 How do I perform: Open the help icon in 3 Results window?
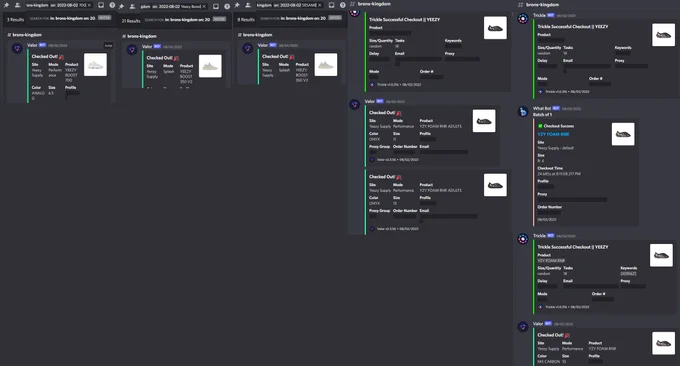pyautogui.click(x=112, y=5)
